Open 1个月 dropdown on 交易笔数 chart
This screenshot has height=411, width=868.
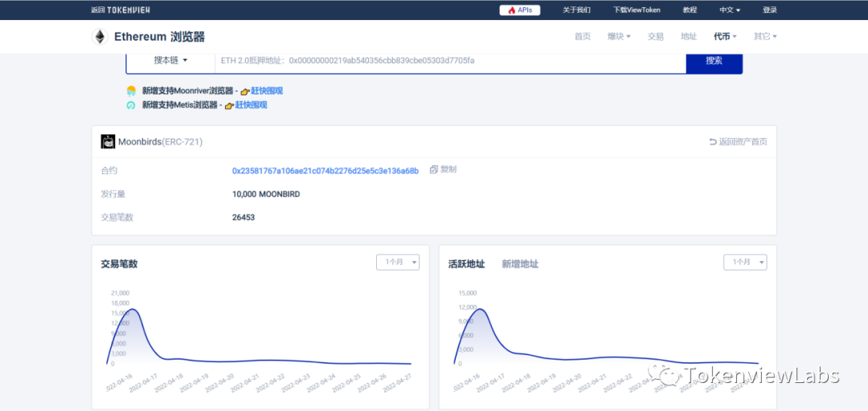pyautogui.click(x=398, y=262)
